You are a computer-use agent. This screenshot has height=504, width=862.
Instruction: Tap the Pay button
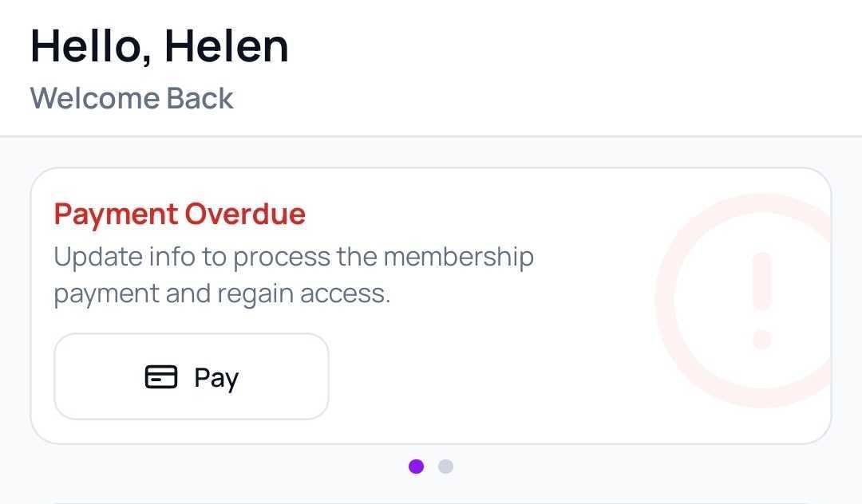192,376
